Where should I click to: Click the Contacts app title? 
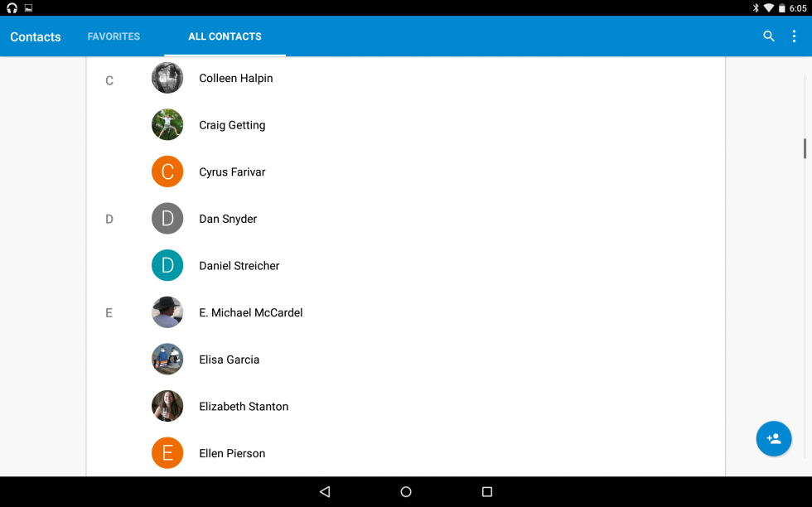(35, 36)
